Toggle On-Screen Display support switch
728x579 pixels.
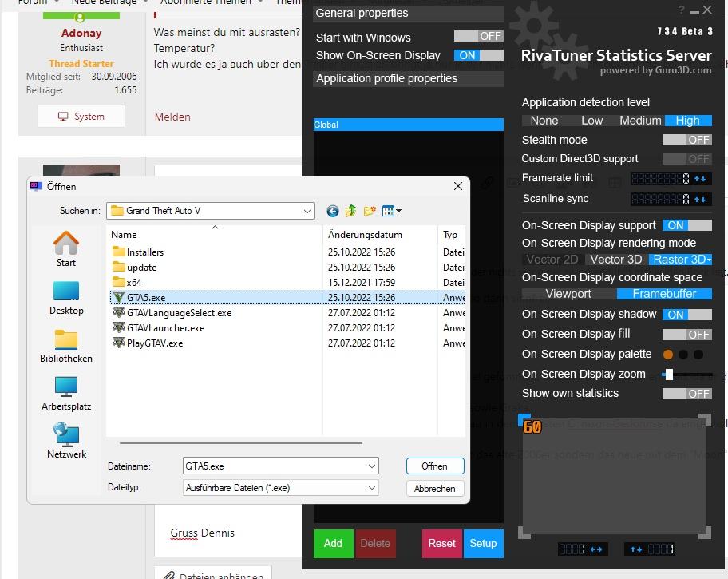(686, 225)
